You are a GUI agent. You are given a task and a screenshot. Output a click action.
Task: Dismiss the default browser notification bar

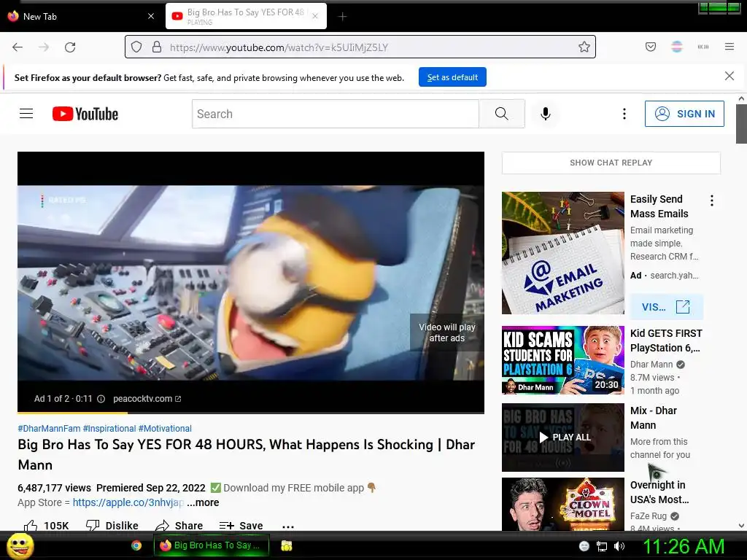point(729,76)
